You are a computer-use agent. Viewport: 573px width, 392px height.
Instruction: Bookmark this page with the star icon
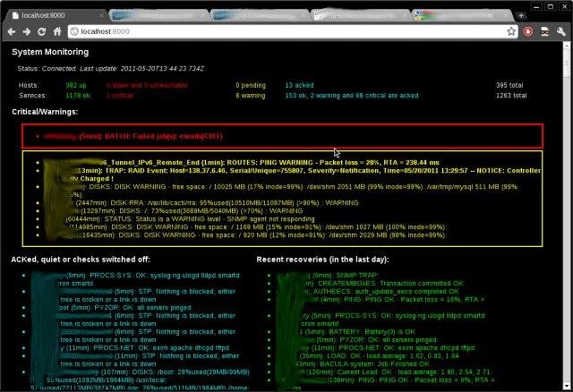point(511,31)
